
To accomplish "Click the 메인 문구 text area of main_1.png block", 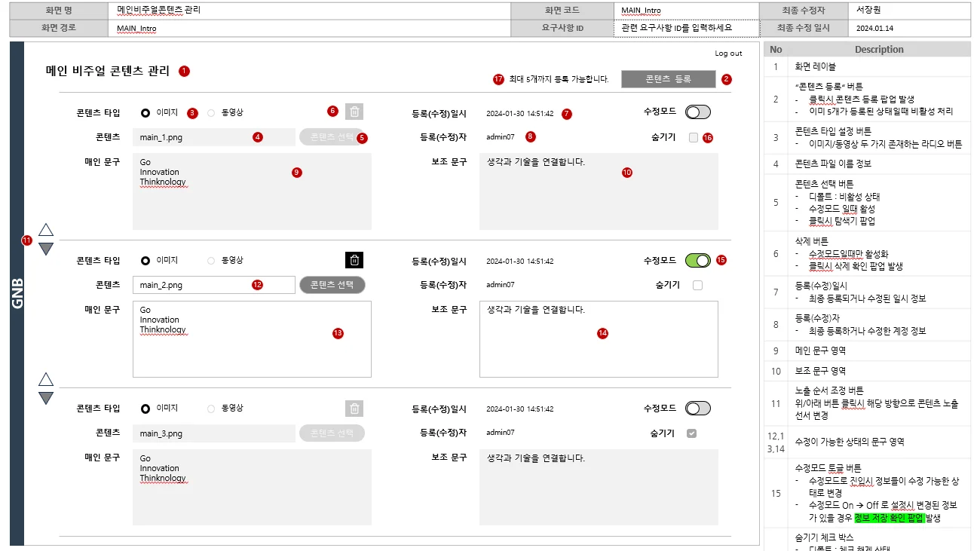I will [x=252, y=191].
